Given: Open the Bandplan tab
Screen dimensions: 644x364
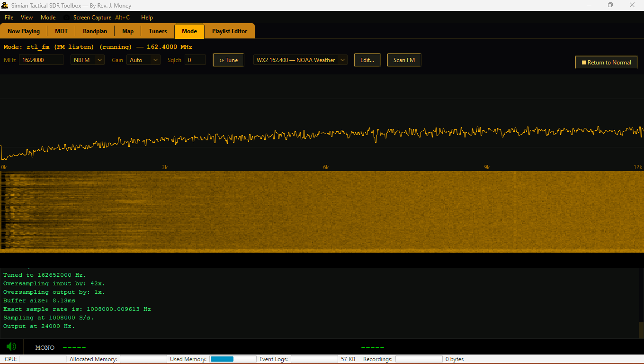Looking at the screenshot, I should coord(95,31).
